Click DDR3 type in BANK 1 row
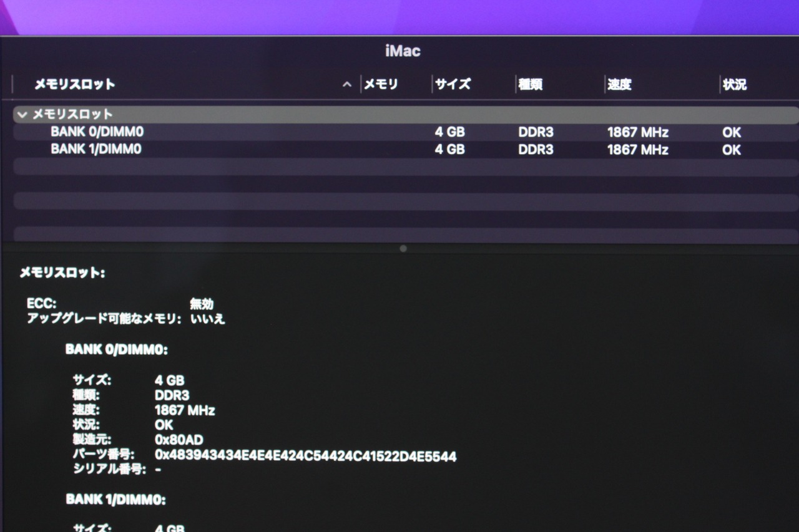The width and height of the screenshot is (799, 532). (536, 150)
